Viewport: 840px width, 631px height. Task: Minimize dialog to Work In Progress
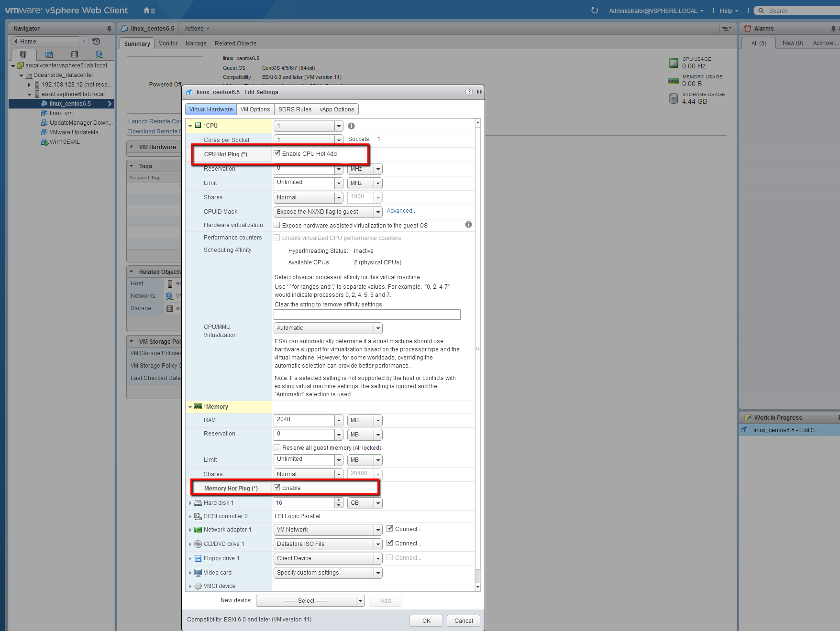(x=479, y=92)
